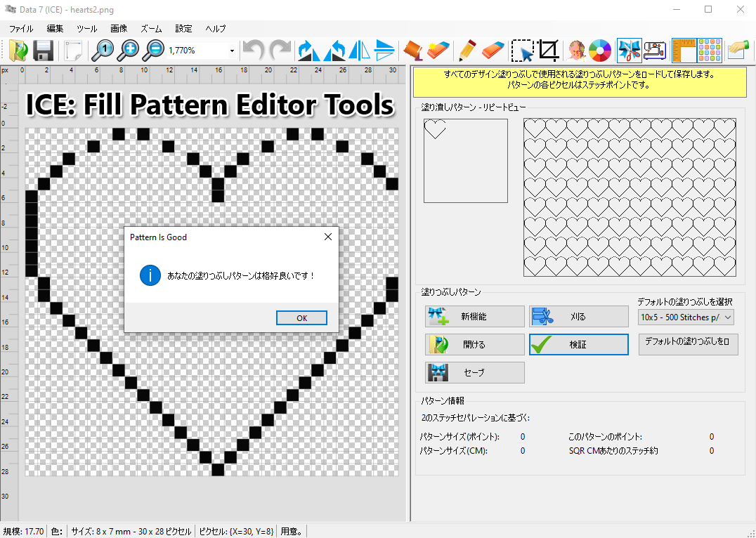The image size is (756, 538).
Task: Click the セーブ save pattern button
Action: [474, 373]
